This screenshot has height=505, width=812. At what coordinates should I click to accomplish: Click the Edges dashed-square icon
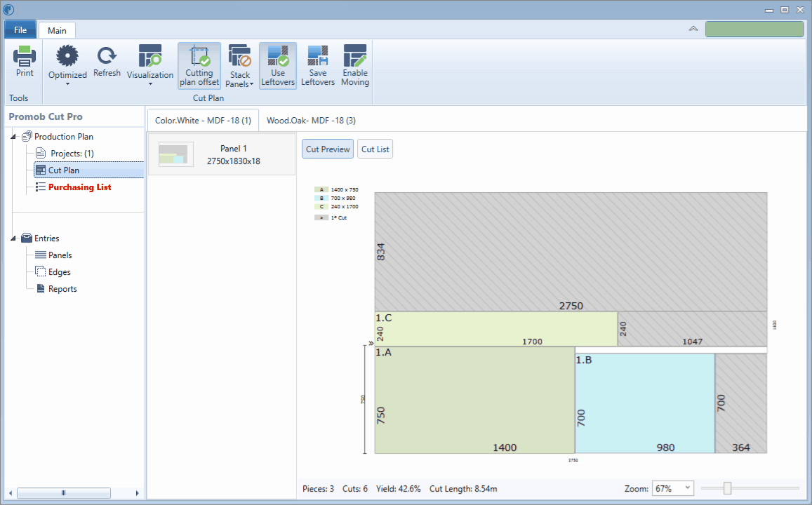(41, 271)
